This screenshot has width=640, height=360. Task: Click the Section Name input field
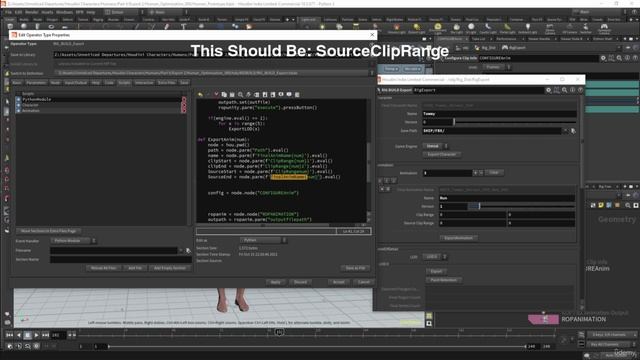point(121,260)
